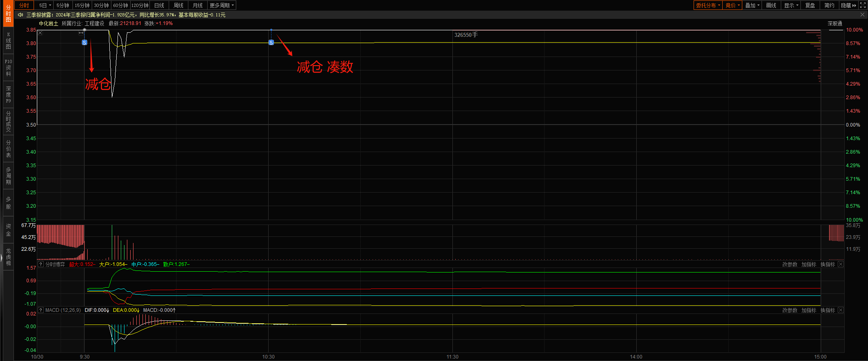Screen dimensions: 868x361
Task: Click 换指标 in the MACD panel
Action: pos(827,310)
